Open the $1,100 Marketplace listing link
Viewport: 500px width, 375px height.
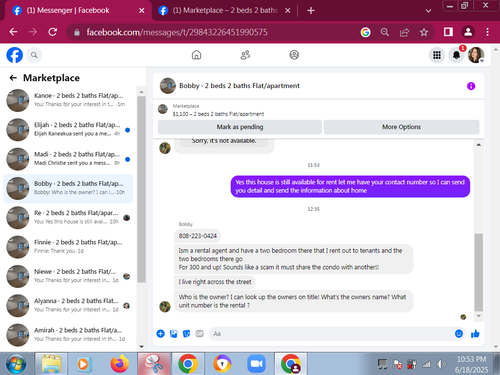(x=218, y=114)
